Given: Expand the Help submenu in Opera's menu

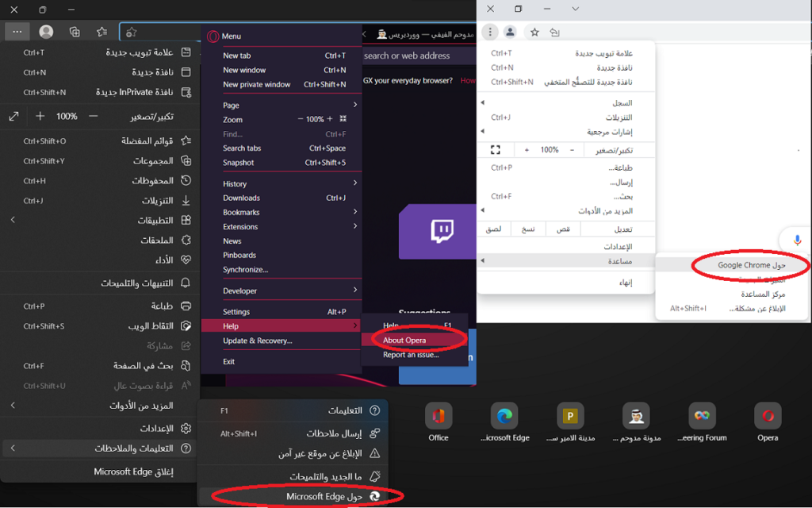Looking at the screenshot, I should pos(282,326).
